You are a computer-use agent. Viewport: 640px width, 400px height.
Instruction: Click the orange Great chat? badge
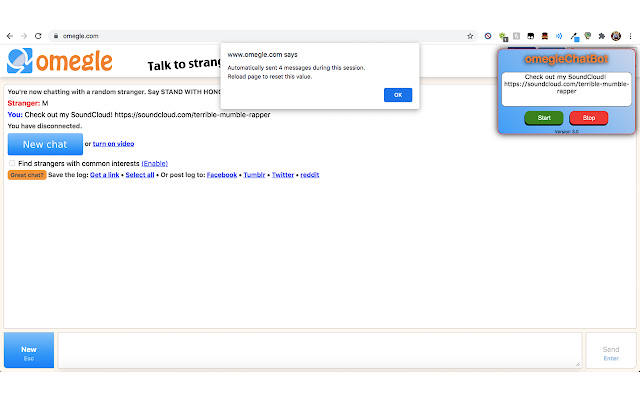[x=27, y=175]
